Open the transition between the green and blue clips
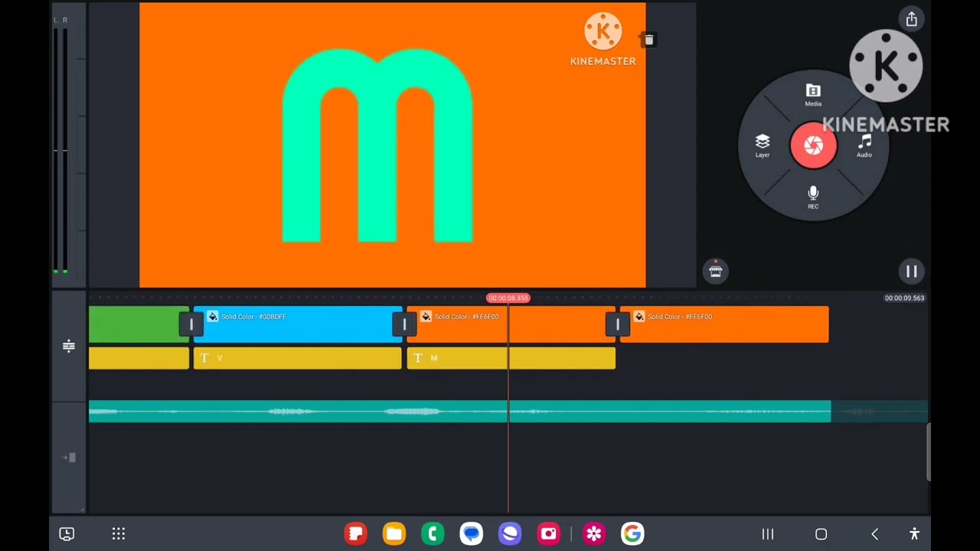 [191, 324]
